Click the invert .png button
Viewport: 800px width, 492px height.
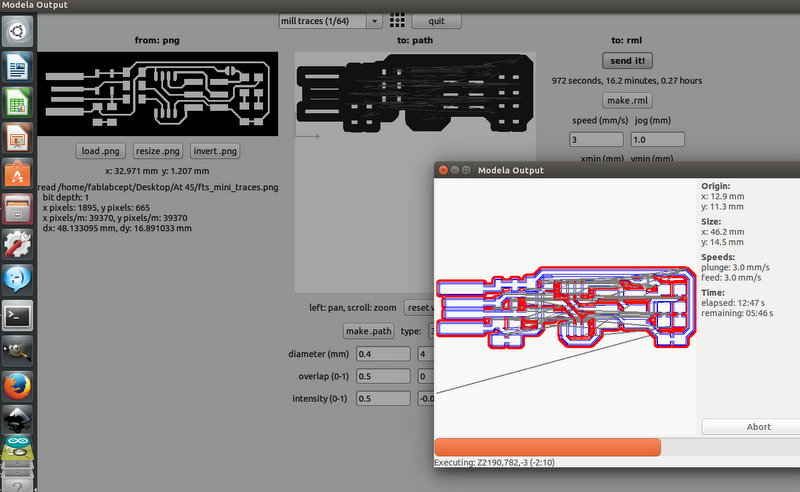tap(215, 151)
